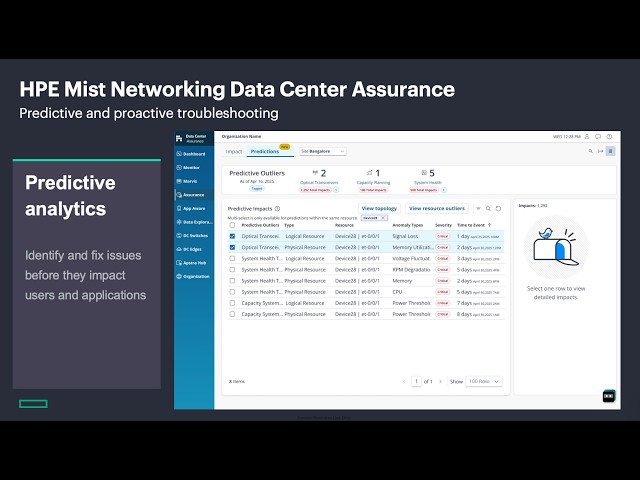
Task: Open the user profile icon
Action: (x=587, y=137)
